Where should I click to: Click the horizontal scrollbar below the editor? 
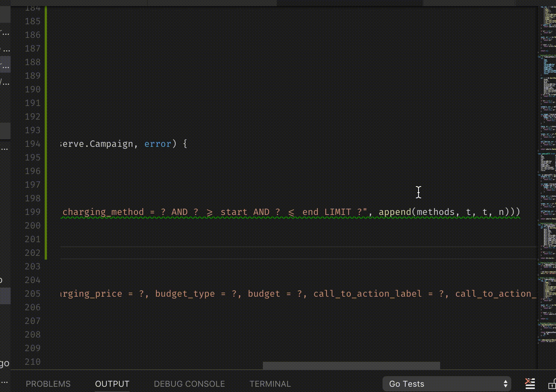[x=351, y=365]
